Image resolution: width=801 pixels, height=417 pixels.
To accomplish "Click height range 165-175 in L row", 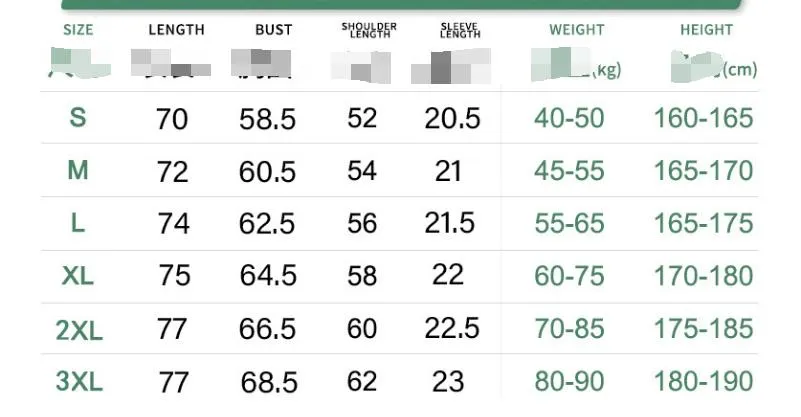I will pos(703,223).
